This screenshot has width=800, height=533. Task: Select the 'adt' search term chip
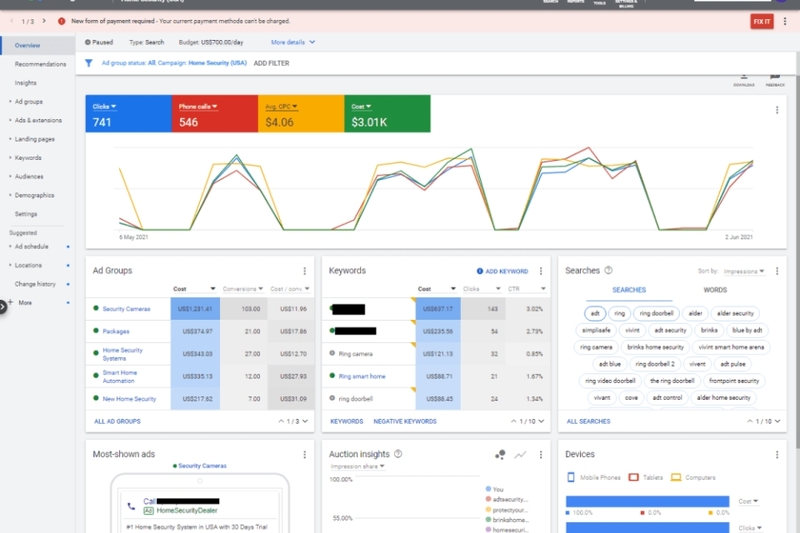(595, 313)
